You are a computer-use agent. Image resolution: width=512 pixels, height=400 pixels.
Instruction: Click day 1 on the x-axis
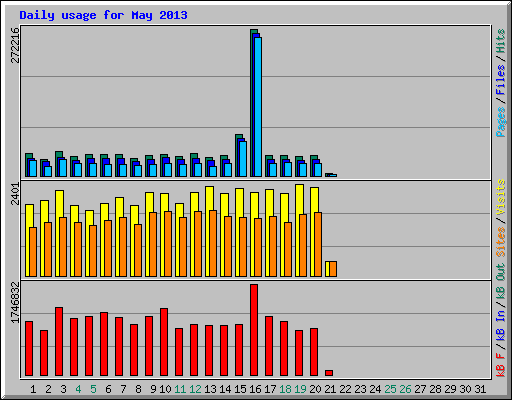[x=33, y=389]
